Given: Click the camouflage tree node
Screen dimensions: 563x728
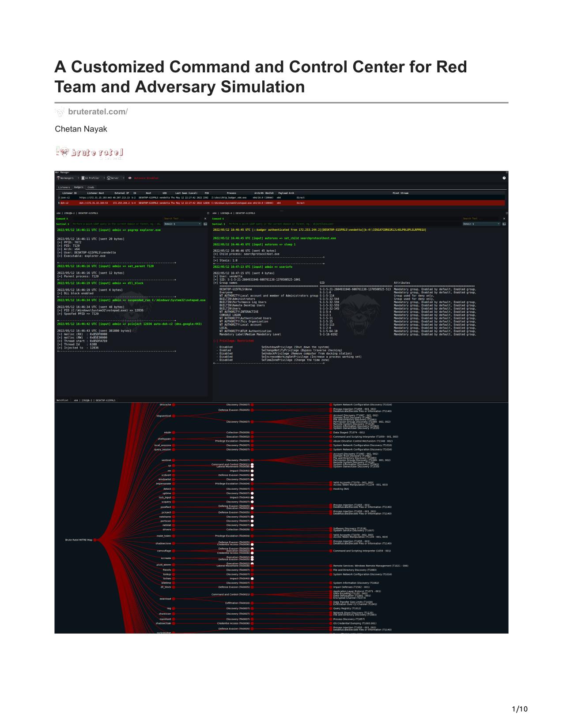Looking at the screenshot, I should 174,551.
